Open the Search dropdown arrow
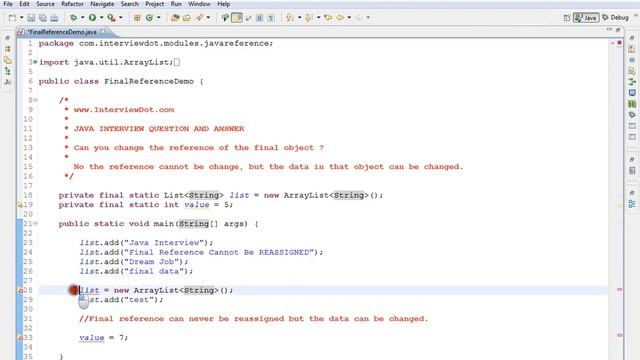The image size is (640, 360). pos(208,18)
